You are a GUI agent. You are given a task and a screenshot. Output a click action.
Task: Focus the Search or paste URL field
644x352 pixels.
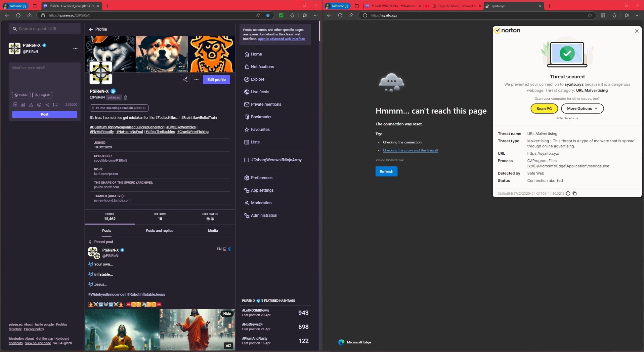pos(45,29)
